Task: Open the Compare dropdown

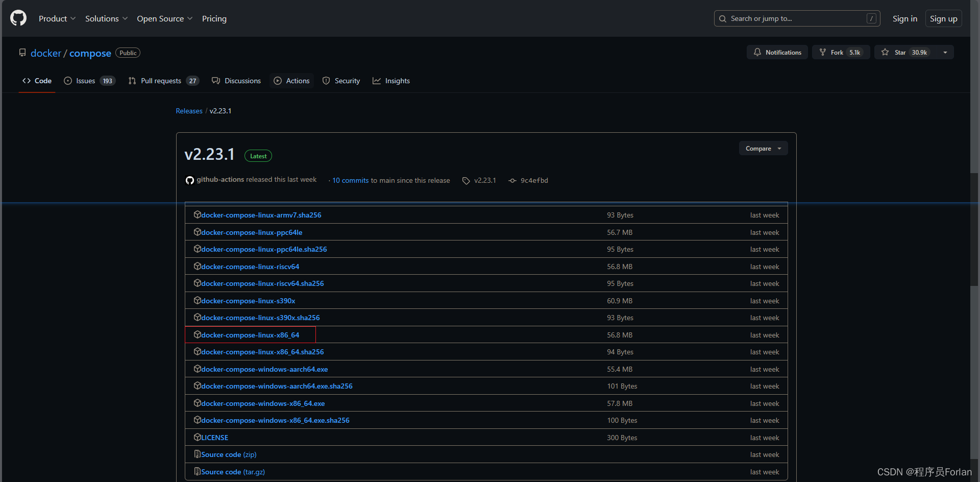Action: pos(763,149)
